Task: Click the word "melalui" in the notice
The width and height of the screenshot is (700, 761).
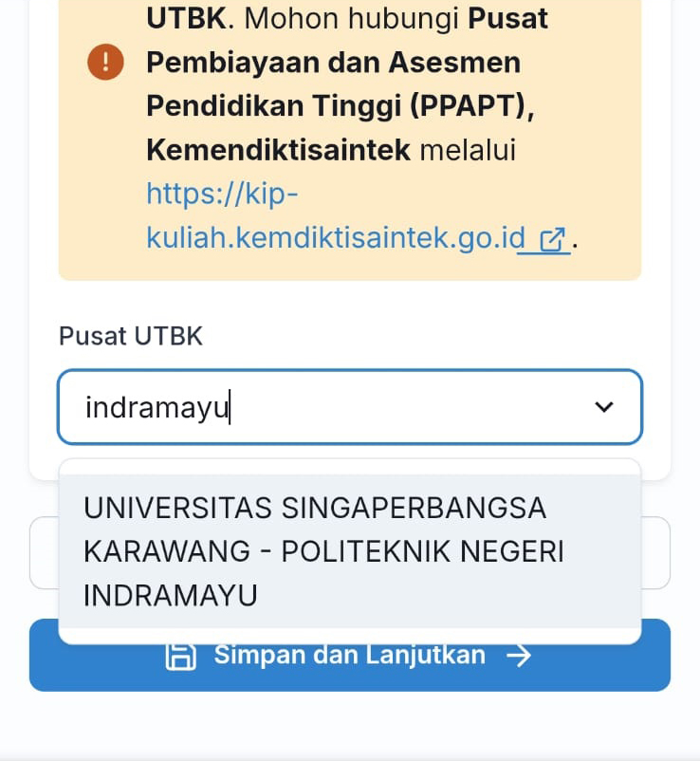Action: pos(468,150)
